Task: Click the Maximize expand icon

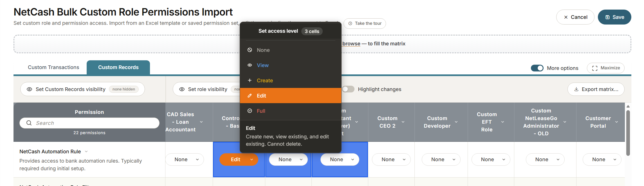Action: [595, 68]
